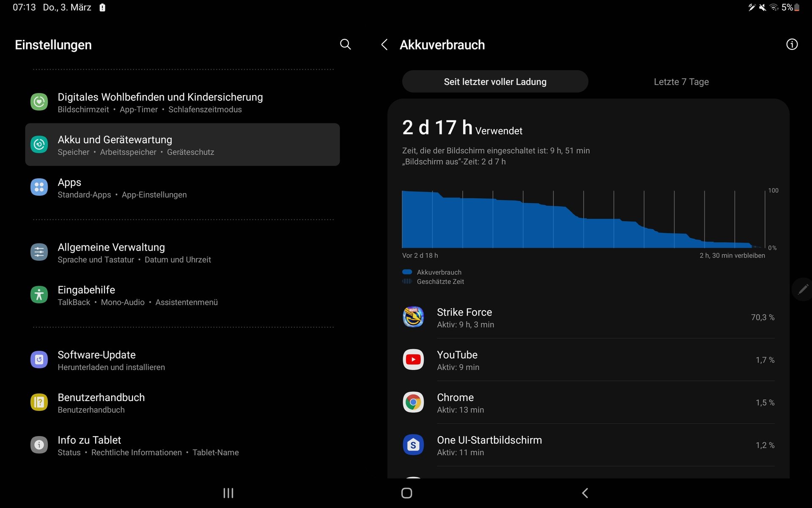Tap the Chrome app icon

(x=413, y=402)
